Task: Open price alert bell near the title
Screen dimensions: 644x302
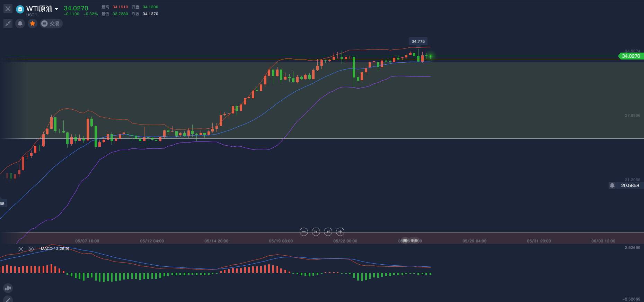Action: (20, 24)
